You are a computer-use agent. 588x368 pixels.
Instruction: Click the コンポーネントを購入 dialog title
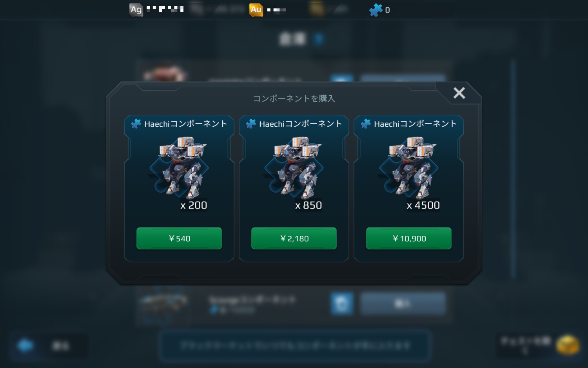tap(294, 98)
